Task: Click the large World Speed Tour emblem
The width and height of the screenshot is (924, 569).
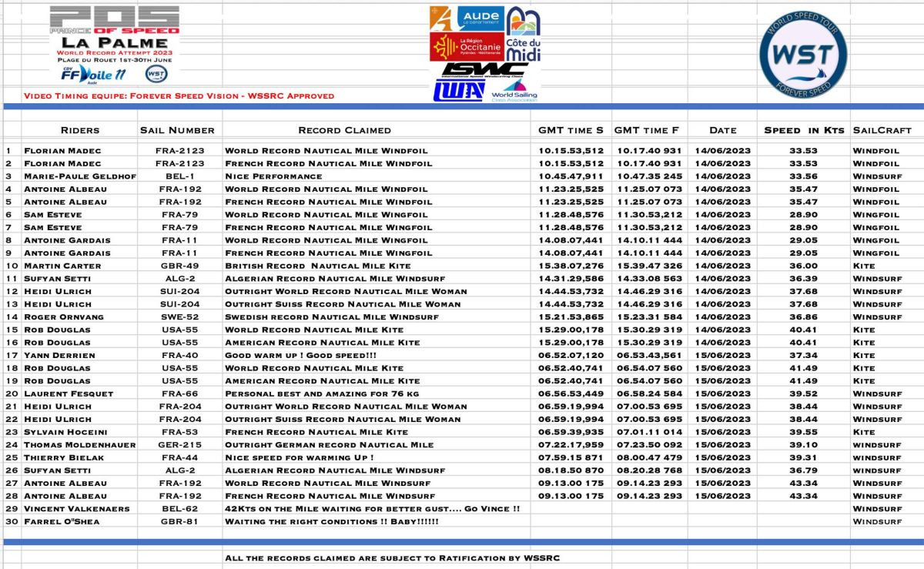Action: coord(803,54)
